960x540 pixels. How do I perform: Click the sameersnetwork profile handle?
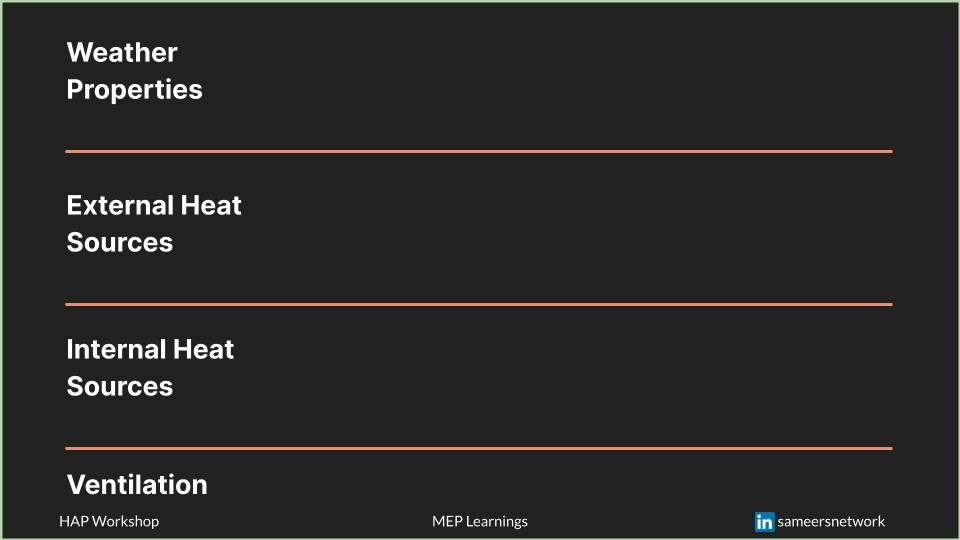[831, 522]
